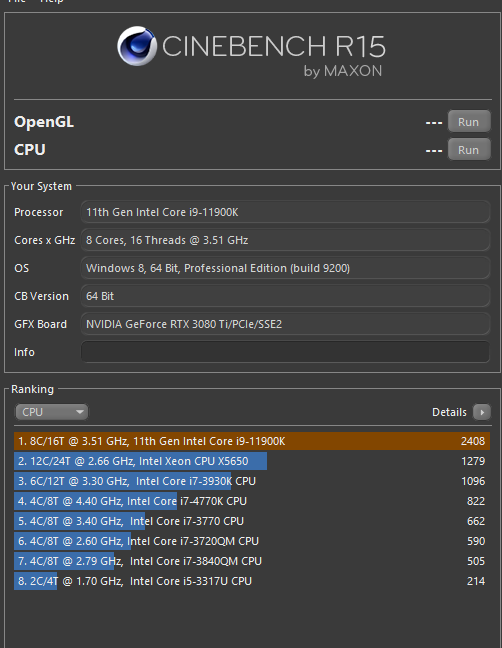Open the CPU ranking dropdown
The width and height of the screenshot is (502, 648).
point(52,412)
